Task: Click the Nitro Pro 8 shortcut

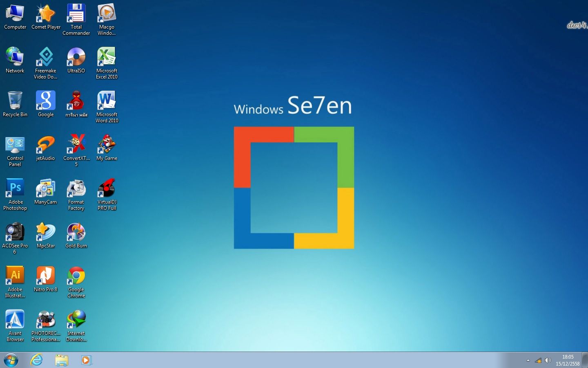Action: (46, 279)
